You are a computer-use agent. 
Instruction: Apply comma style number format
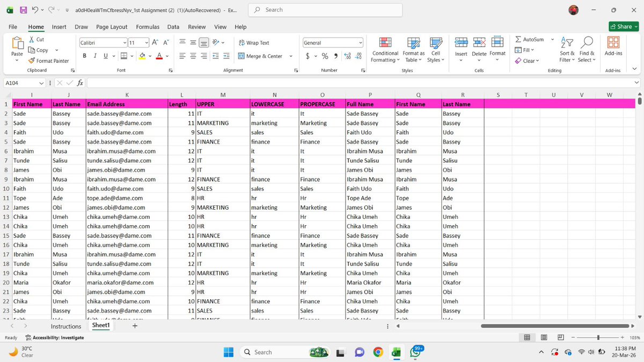[x=336, y=56]
